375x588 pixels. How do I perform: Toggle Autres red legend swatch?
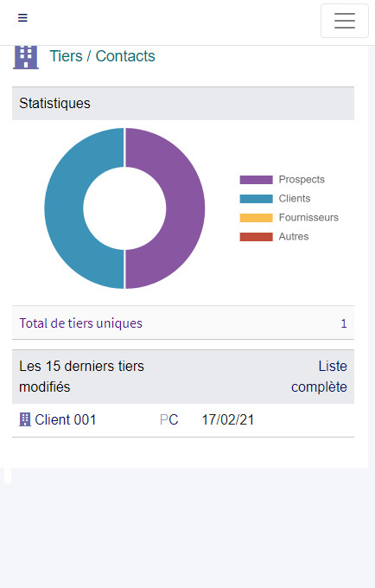coord(257,237)
